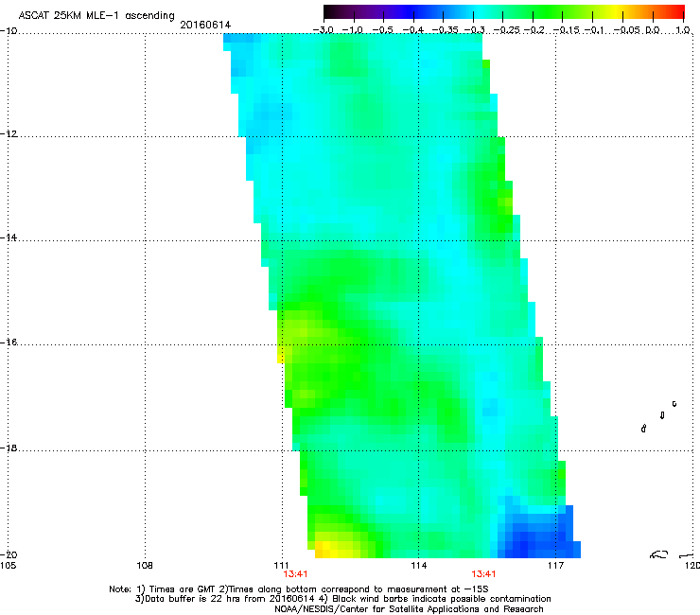
Task: Click the red end of the color scale
Action: (x=677, y=11)
